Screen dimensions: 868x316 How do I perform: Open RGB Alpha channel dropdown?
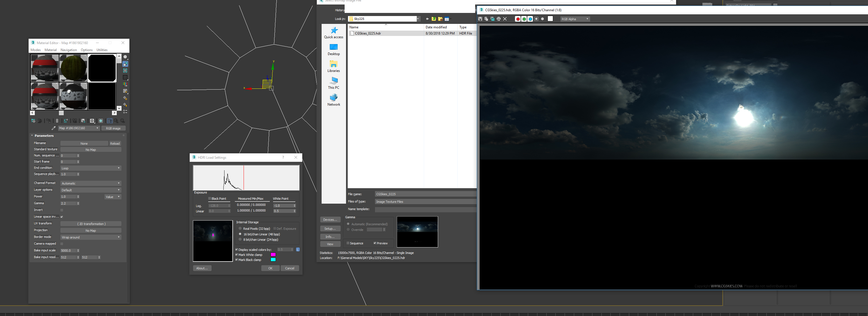[575, 19]
